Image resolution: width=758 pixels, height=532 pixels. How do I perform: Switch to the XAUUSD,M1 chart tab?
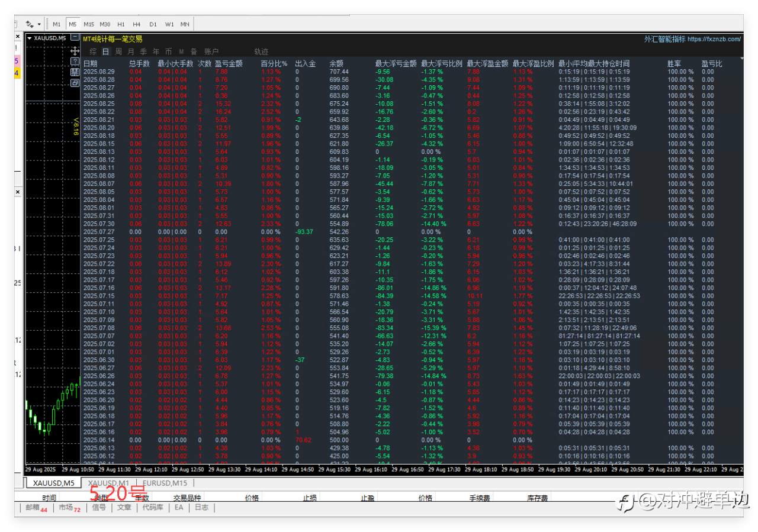pos(108,483)
